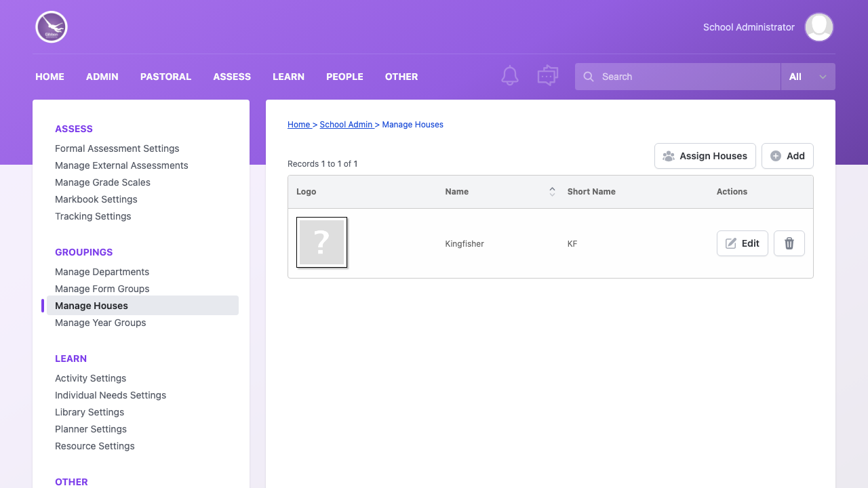Open the notifications bell
Image resolution: width=868 pixels, height=488 pixels.
pyautogui.click(x=510, y=76)
